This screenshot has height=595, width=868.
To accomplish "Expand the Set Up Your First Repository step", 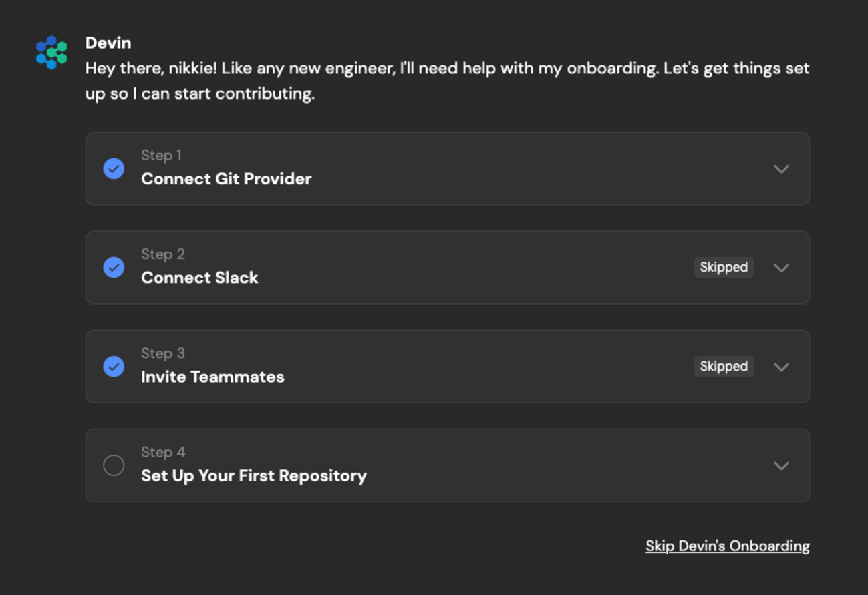I will pos(781,466).
